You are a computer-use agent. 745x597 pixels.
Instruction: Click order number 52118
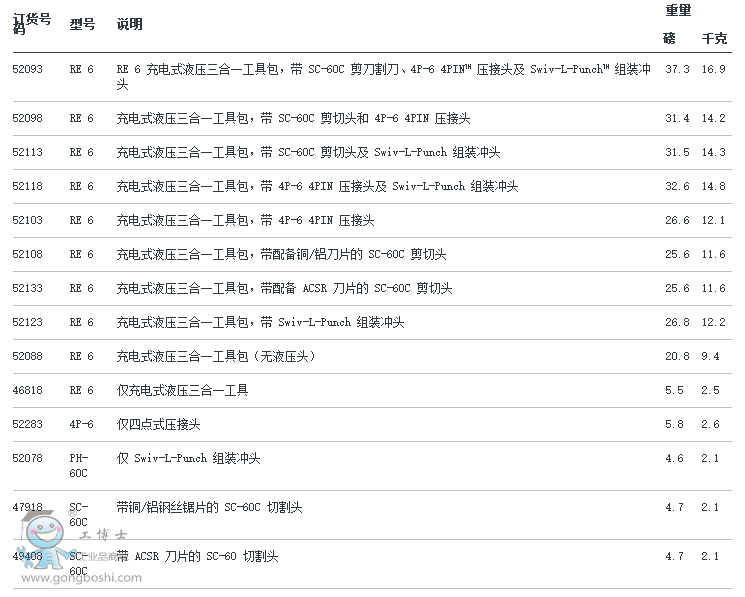pos(27,187)
